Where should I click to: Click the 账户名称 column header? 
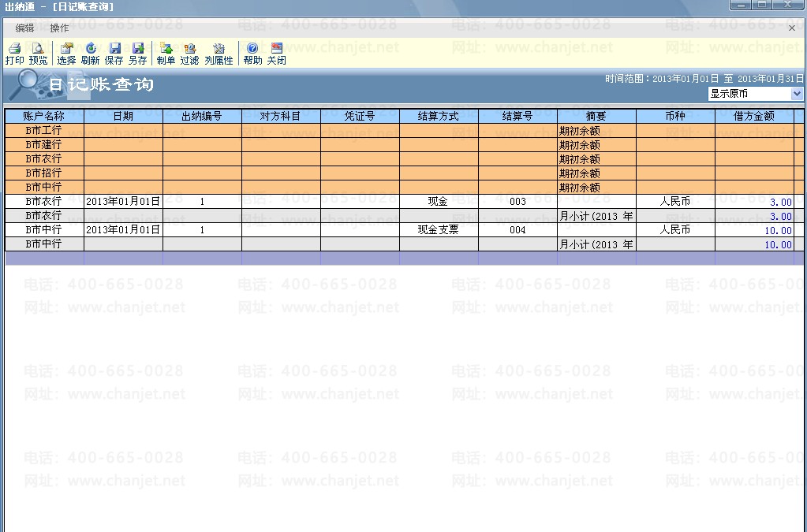coord(44,116)
